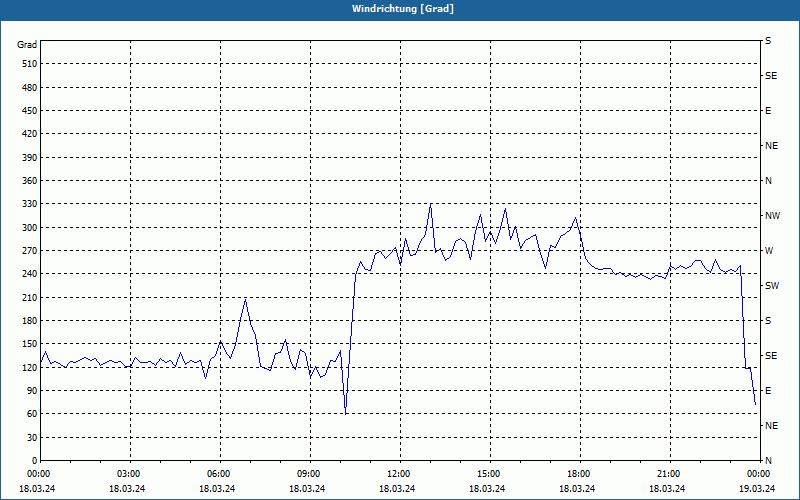Click the 21:00 time label

point(668,474)
